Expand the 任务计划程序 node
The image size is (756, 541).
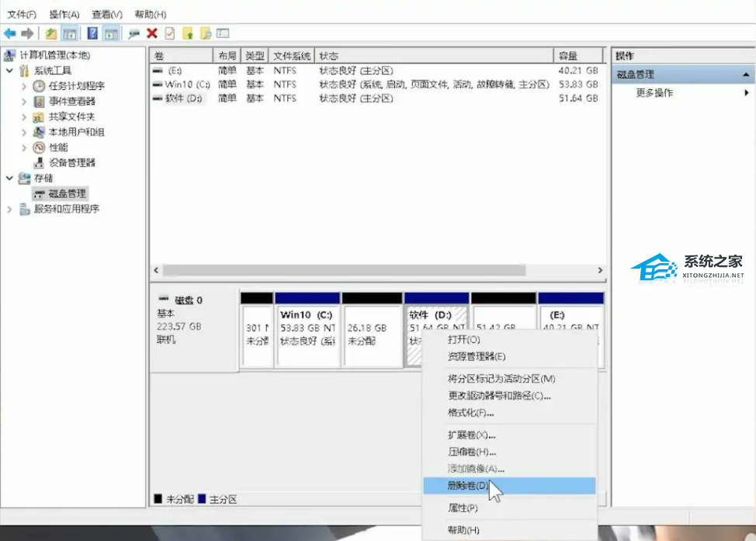click(24, 86)
